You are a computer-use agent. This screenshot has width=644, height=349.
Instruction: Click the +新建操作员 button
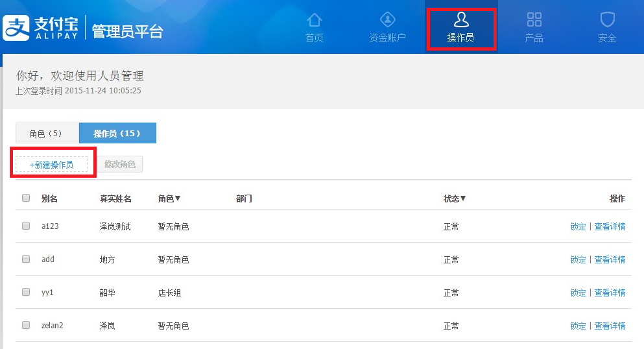click(51, 165)
